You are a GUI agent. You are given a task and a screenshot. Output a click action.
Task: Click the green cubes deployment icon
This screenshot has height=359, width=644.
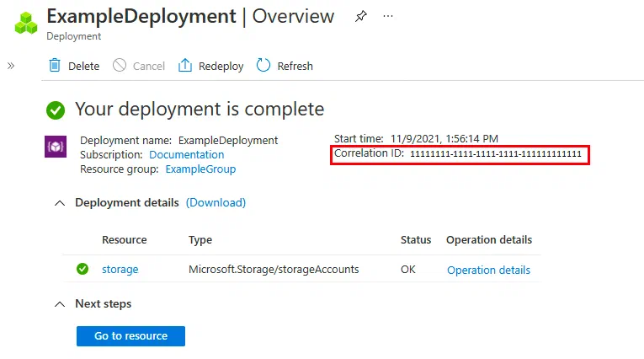(26, 23)
